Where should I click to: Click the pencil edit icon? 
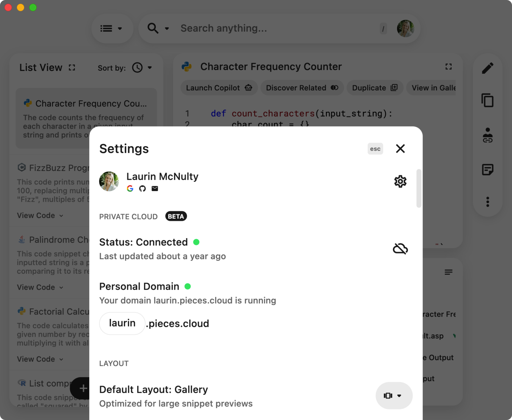(488, 68)
